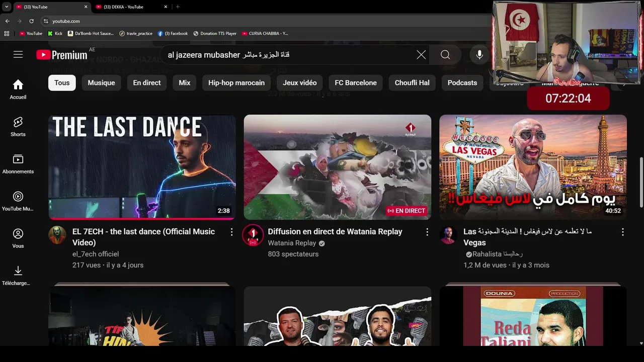Image resolution: width=644 pixels, height=362 pixels.
Task: Click the 803 spectateurs text
Action: [293, 254]
